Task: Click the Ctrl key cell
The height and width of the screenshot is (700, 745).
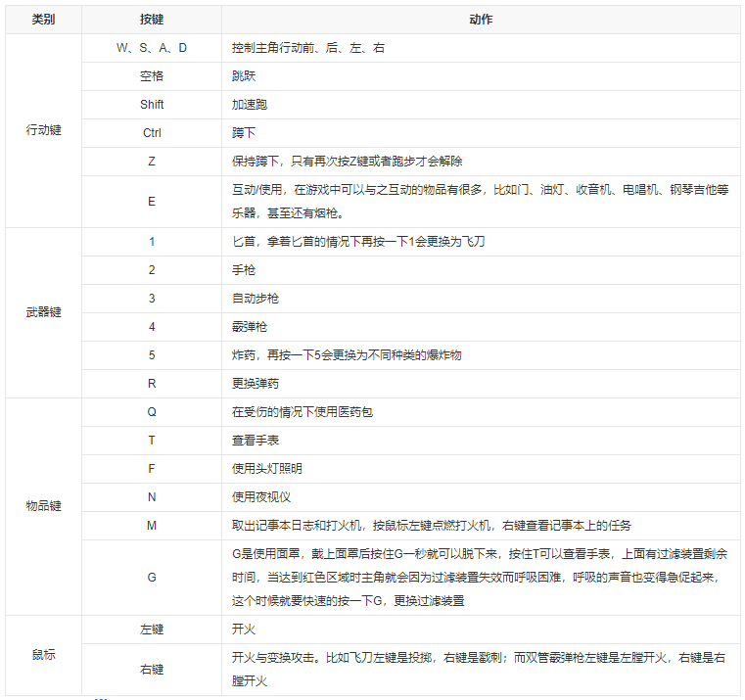Action: [152, 133]
